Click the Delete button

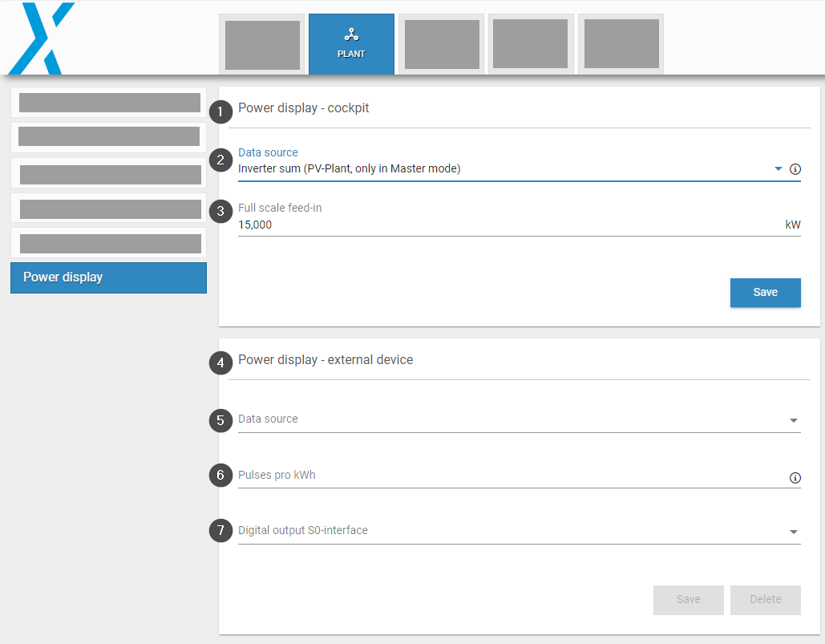pos(765,600)
